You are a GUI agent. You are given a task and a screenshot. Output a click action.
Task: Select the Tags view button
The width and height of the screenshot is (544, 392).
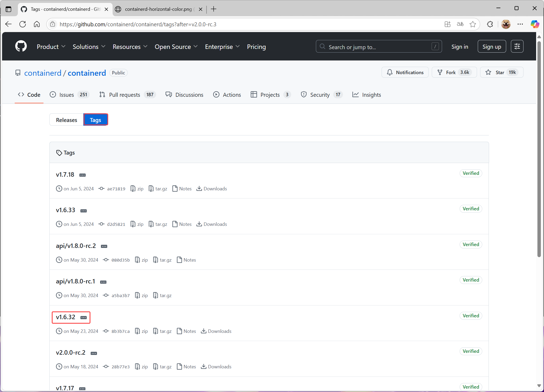pos(95,120)
